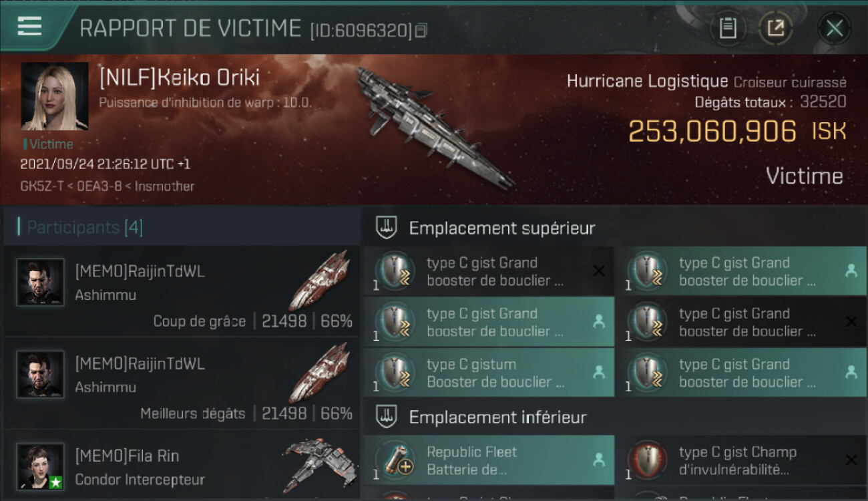Click the first top-left shield booster module
This screenshot has height=501, width=868.
click(489, 271)
